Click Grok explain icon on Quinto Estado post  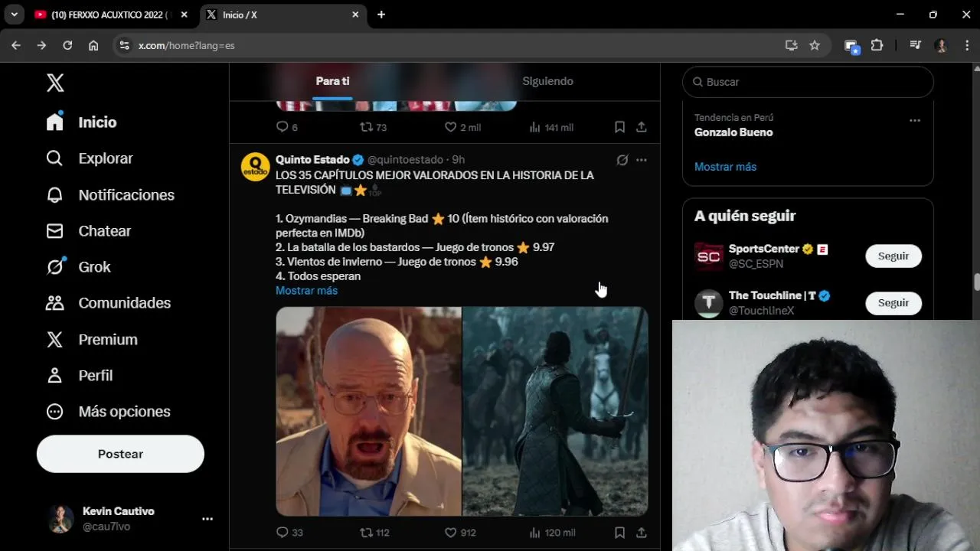622,160
